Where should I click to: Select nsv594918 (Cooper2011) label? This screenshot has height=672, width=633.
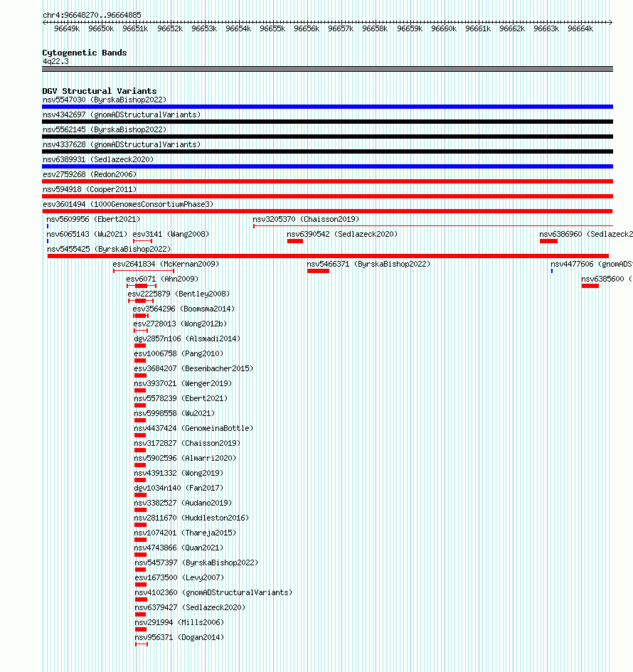[x=89, y=189]
